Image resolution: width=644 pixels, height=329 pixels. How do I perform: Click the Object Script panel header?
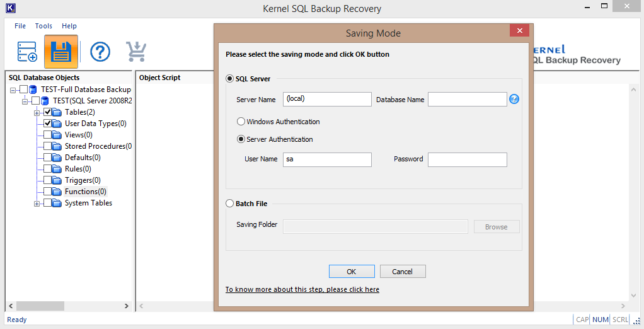pos(160,78)
